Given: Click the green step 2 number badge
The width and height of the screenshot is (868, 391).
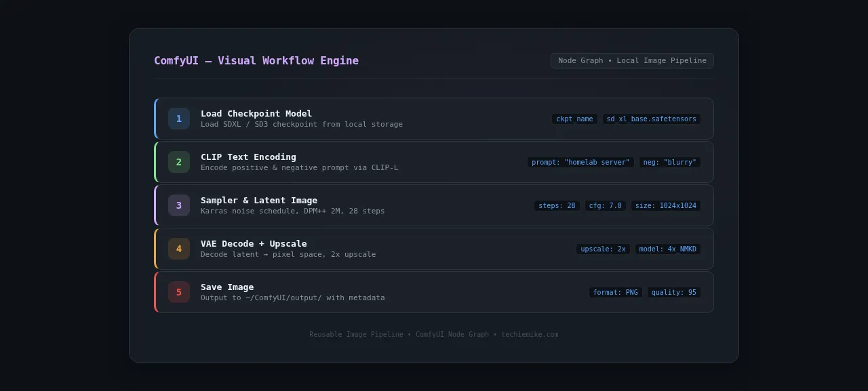Looking at the screenshot, I should [179, 162].
